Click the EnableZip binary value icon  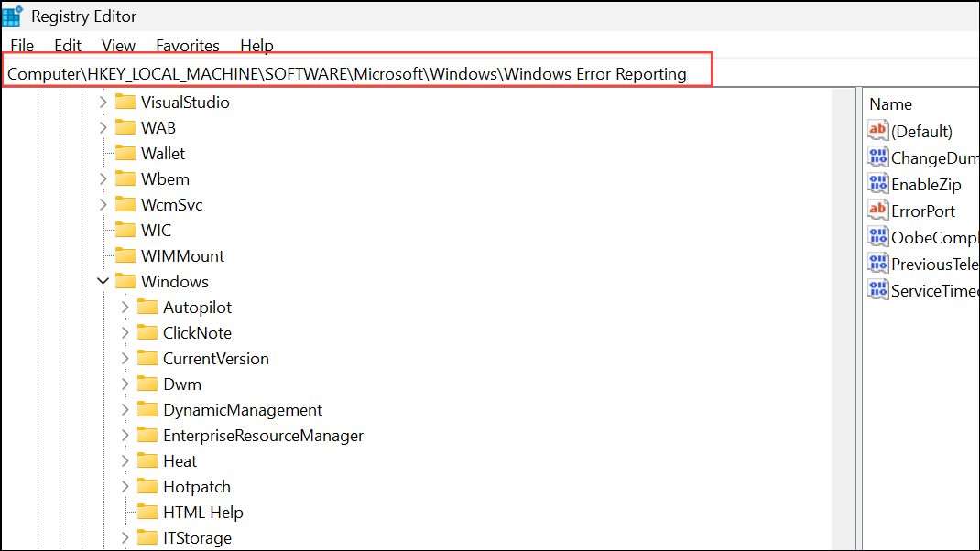(877, 183)
